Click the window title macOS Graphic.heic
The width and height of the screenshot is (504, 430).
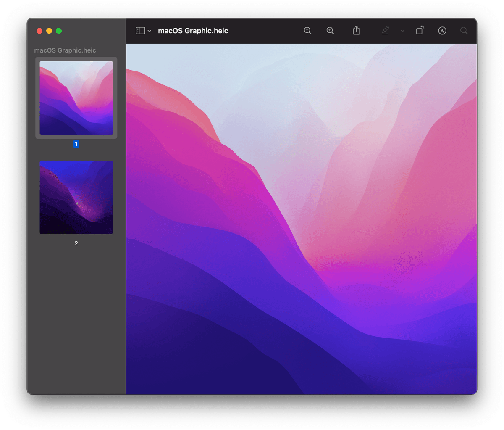click(x=193, y=31)
